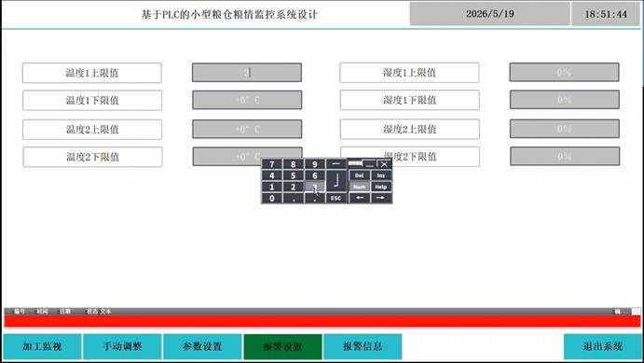Image resolution: width=644 pixels, height=363 pixels.
Task: Open the 加工监视 screen
Action: (x=42, y=346)
